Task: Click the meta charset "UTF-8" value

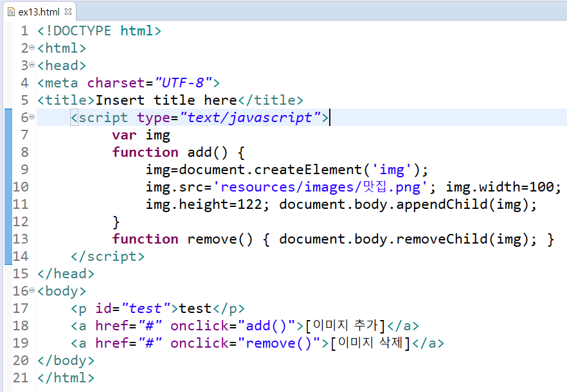Action: click(183, 83)
